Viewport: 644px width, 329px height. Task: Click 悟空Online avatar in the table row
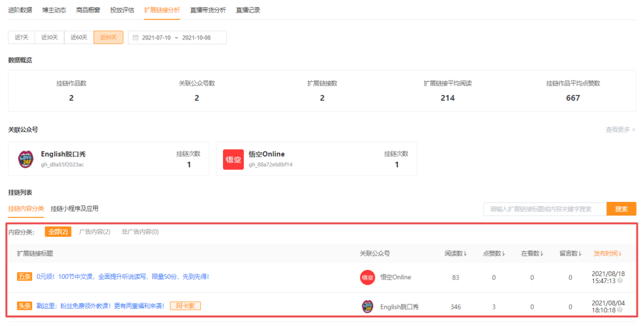pos(367,277)
